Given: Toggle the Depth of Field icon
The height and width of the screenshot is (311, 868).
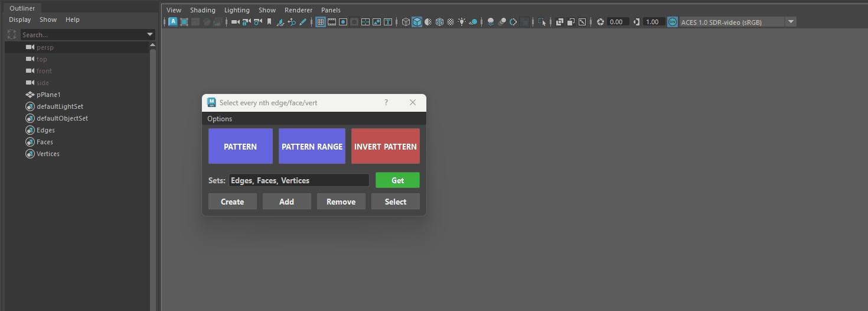Looking at the screenshot, I should [524, 22].
